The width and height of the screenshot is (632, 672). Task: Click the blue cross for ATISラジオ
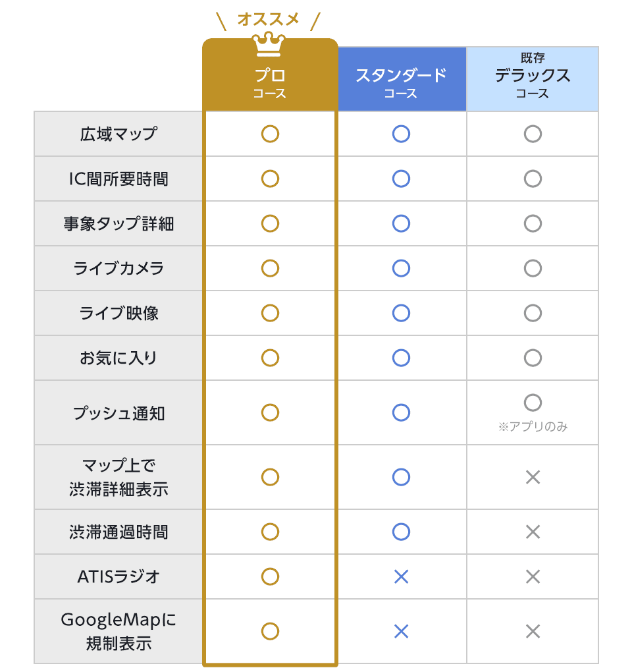[x=401, y=576]
